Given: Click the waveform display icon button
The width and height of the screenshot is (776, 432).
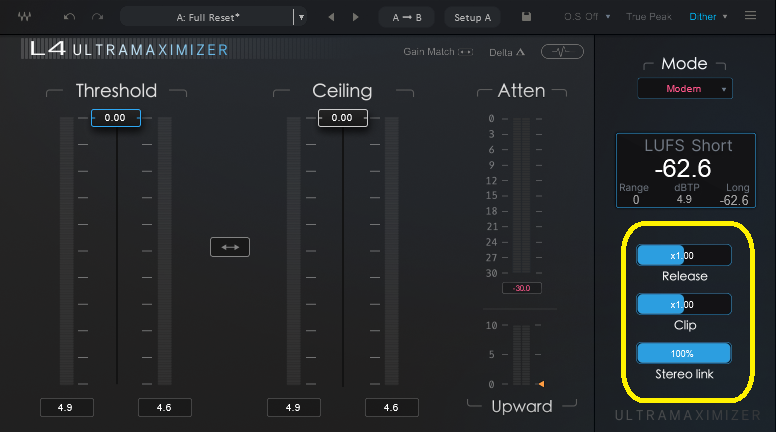Looking at the screenshot, I should 562,51.
